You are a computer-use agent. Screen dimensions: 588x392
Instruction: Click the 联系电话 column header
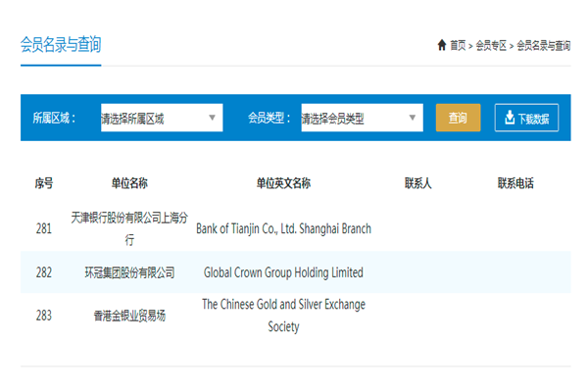515,183
